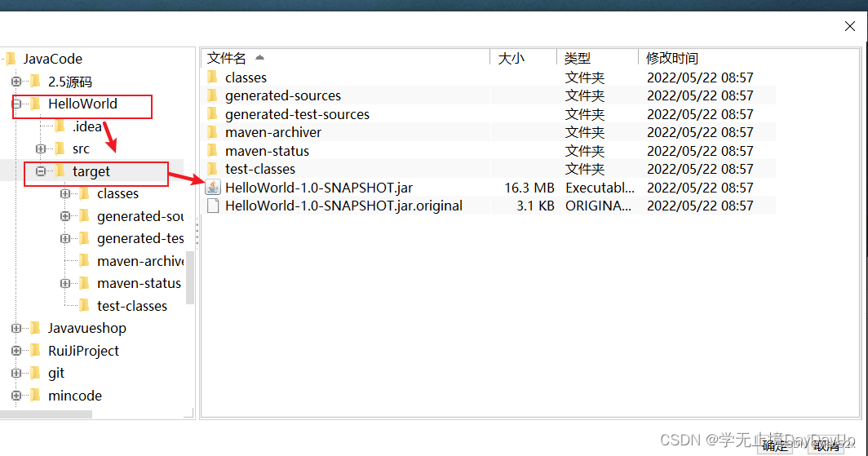The width and height of the screenshot is (868, 456).
Task: Click the 确定 confirm button
Action: coord(776,445)
